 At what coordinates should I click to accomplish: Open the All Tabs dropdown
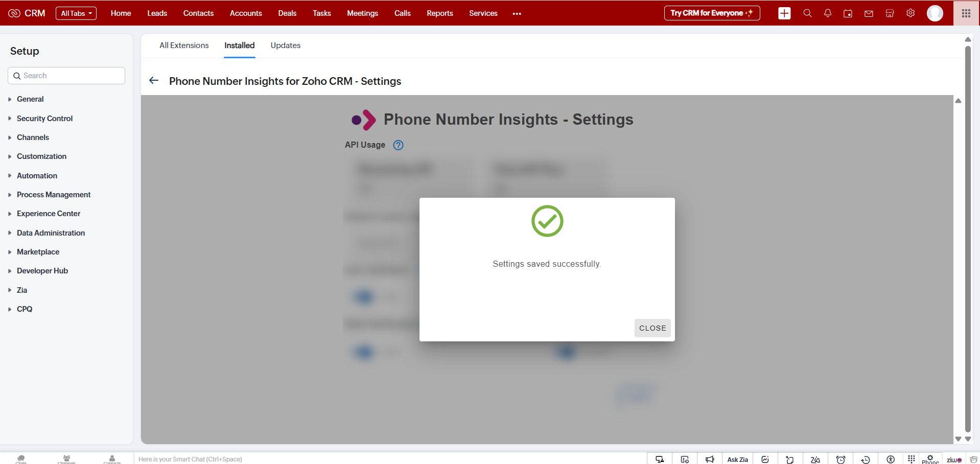[x=76, y=13]
